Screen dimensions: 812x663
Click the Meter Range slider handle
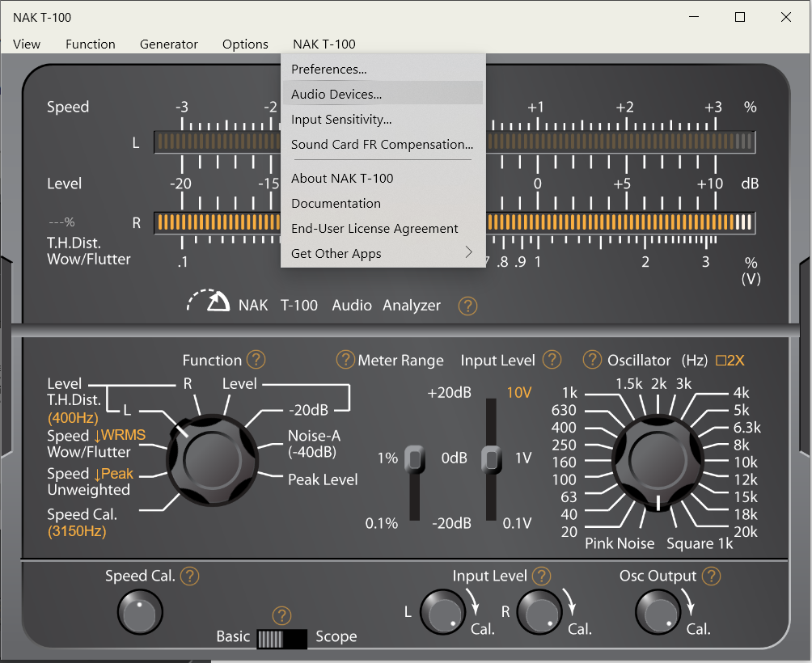(x=415, y=458)
